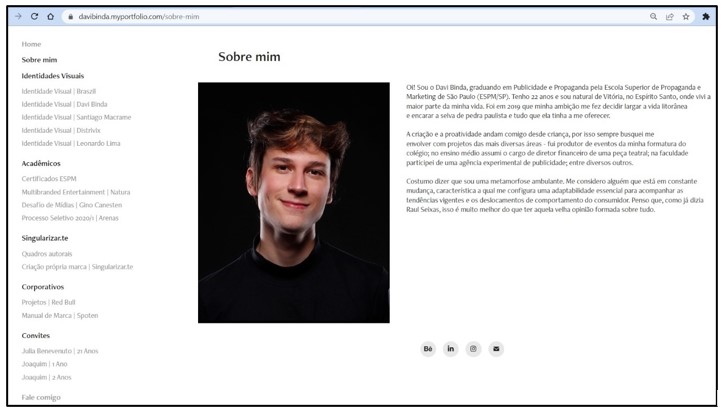Click the browser home icon

click(x=51, y=17)
